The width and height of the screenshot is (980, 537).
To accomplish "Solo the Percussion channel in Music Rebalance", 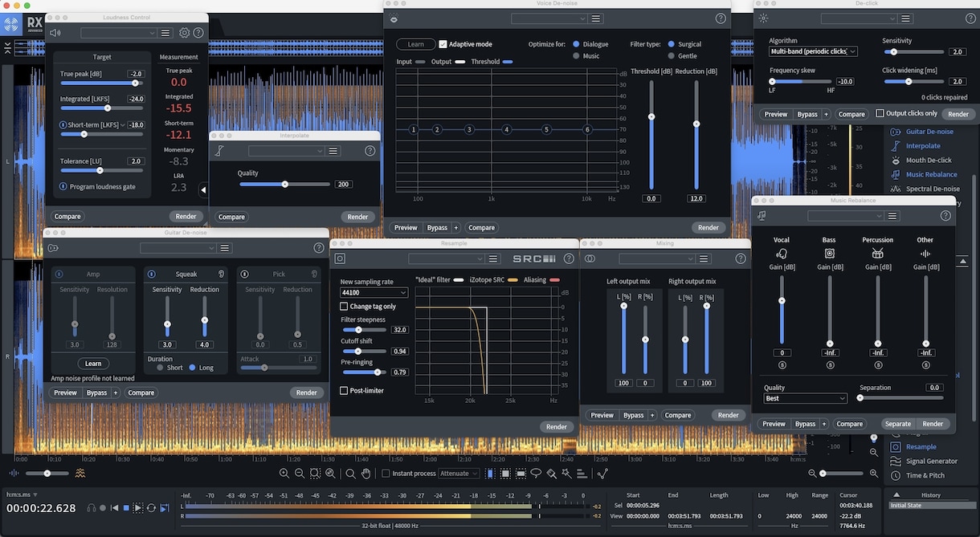I will [878, 365].
